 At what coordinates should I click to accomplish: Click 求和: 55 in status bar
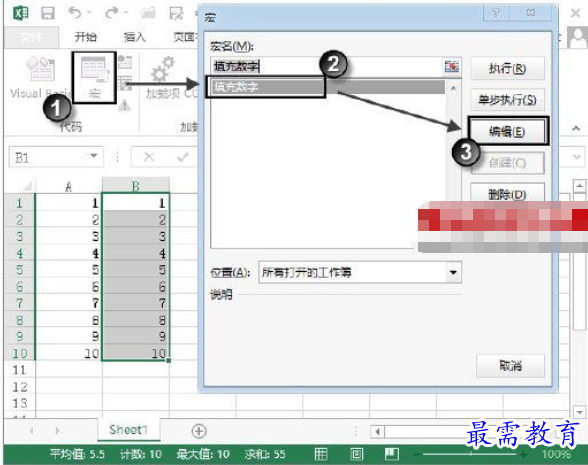pyautogui.click(x=265, y=454)
